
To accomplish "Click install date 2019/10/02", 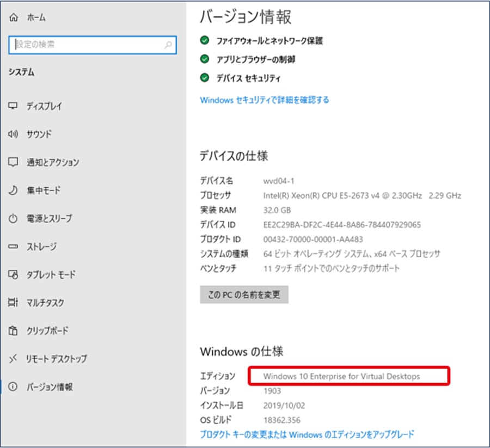I will tap(284, 406).
